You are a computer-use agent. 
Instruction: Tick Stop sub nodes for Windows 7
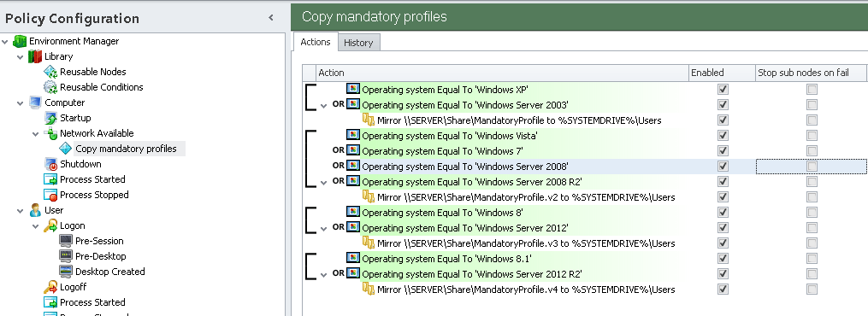[812, 151]
